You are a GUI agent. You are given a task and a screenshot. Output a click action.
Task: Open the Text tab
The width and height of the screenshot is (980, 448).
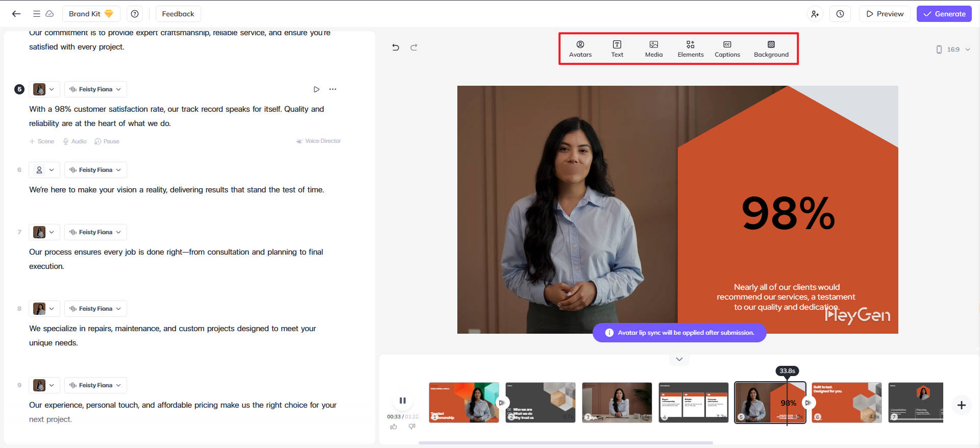tap(617, 49)
